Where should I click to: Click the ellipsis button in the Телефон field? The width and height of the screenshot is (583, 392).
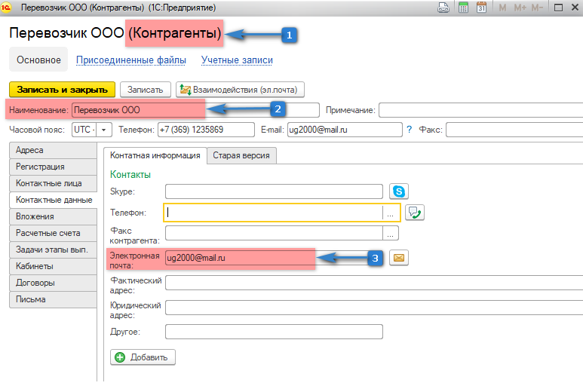(391, 213)
